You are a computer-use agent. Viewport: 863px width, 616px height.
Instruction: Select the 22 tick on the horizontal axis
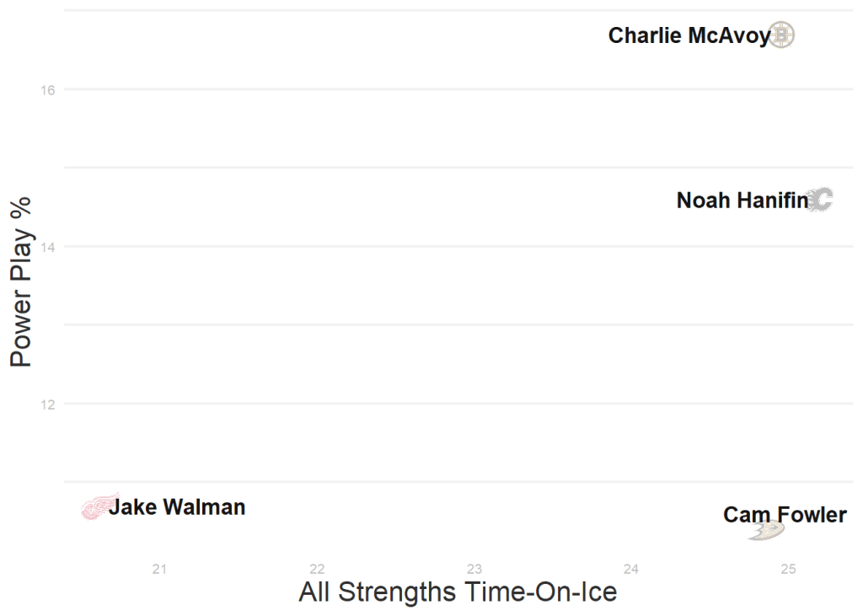point(317,570)
